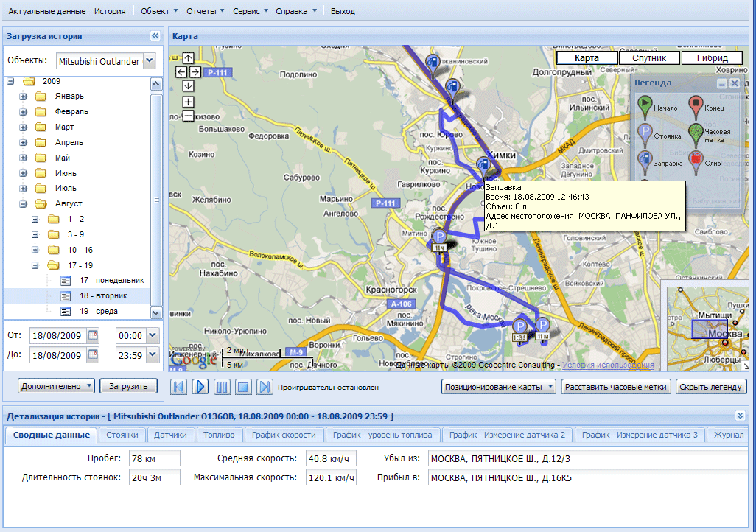
Task: Click the stop playback icon
Action: coord(243,387)
